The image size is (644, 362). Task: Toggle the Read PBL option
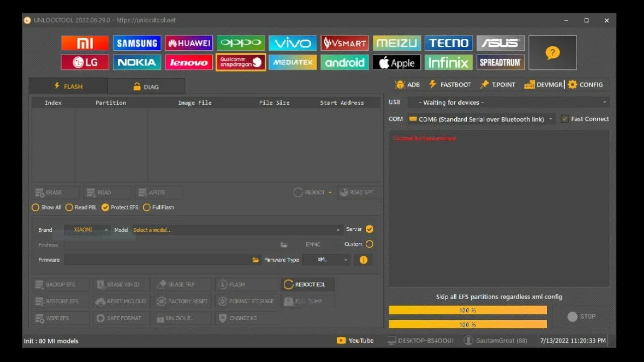81,207
